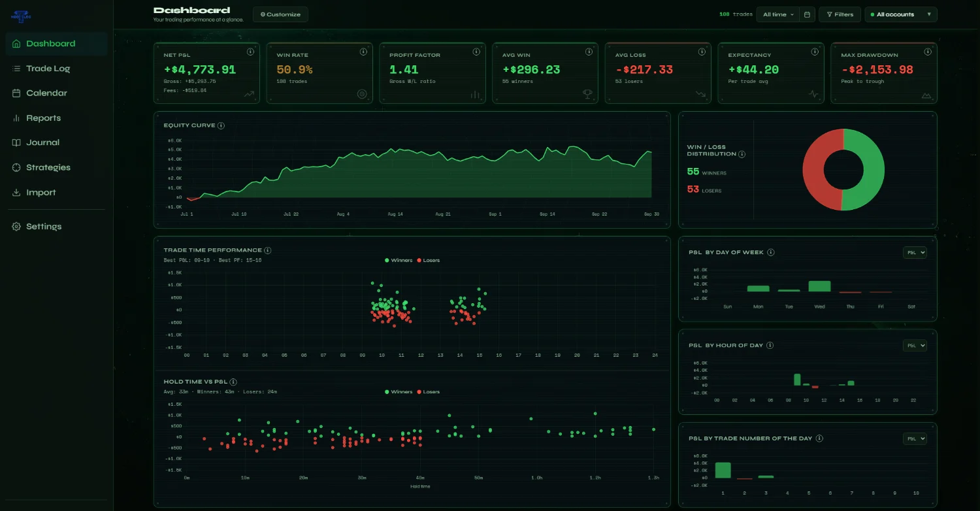Click the Max Drawdown info icon

point(928,52)
